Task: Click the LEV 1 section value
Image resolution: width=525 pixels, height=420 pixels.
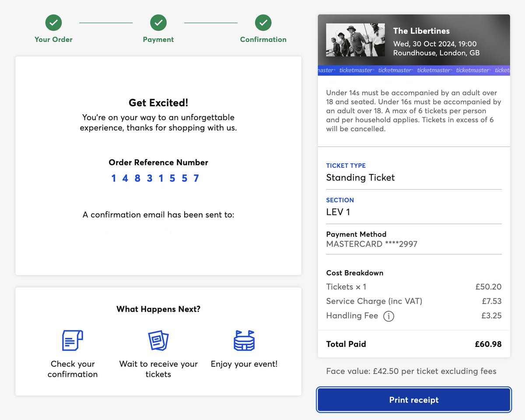Action: pos(338,212)
